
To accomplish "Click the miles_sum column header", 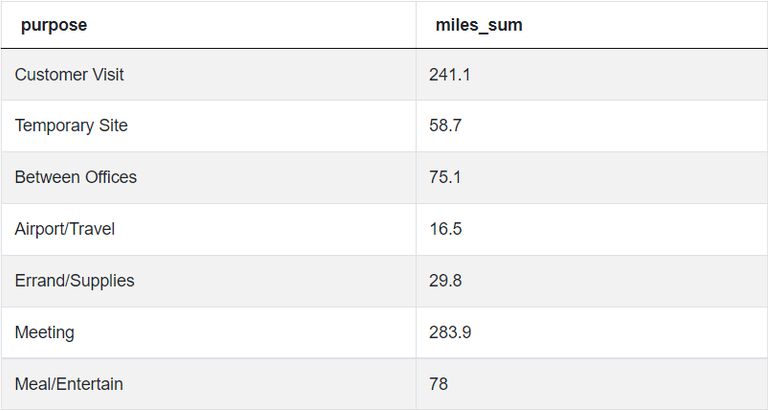I will [x=479, y=25].
